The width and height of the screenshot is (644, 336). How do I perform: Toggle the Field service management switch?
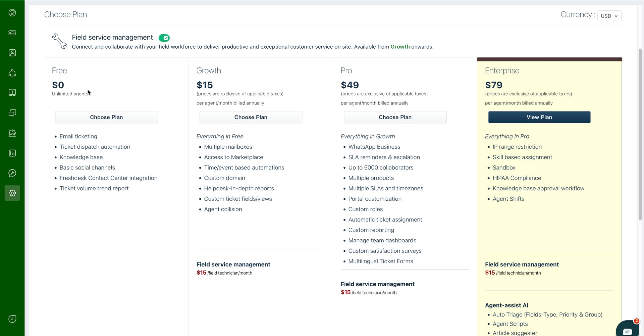pos(164,38)
